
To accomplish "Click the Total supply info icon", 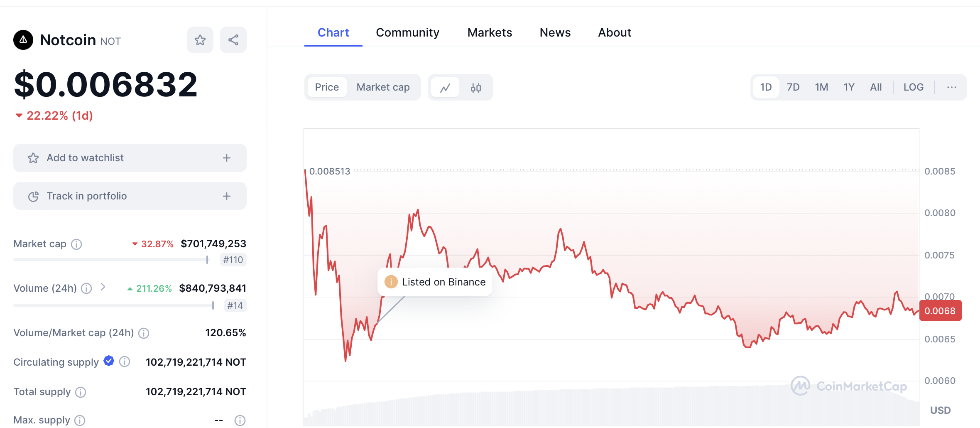I will (81, 392).
